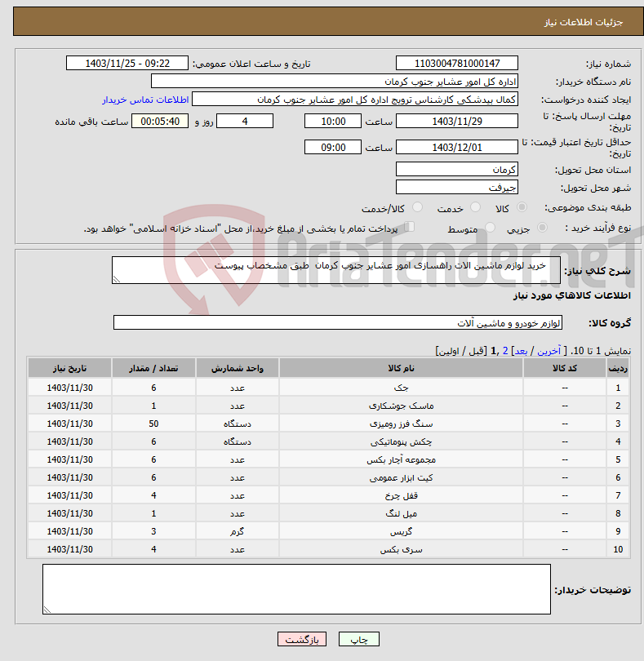Click the بازگشت back button
644x661 pixels.
301,639
